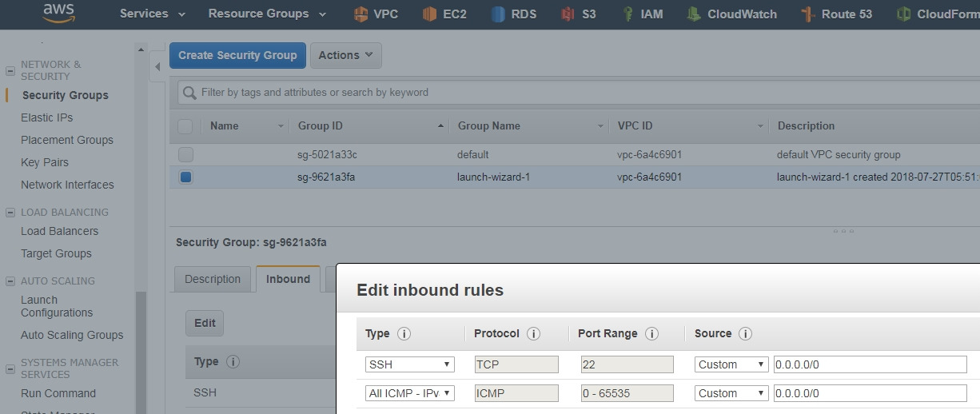Click the Edit button for inbound rules
The width and height of the screenshot is (980, 414).
[205, 323]
